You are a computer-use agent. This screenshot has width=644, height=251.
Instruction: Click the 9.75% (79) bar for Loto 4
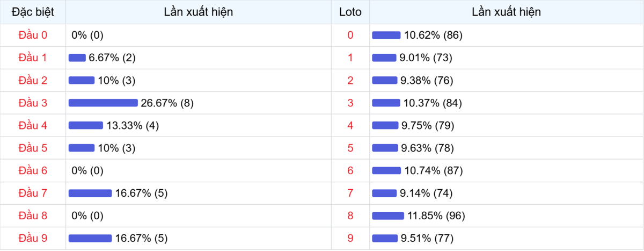385,125
